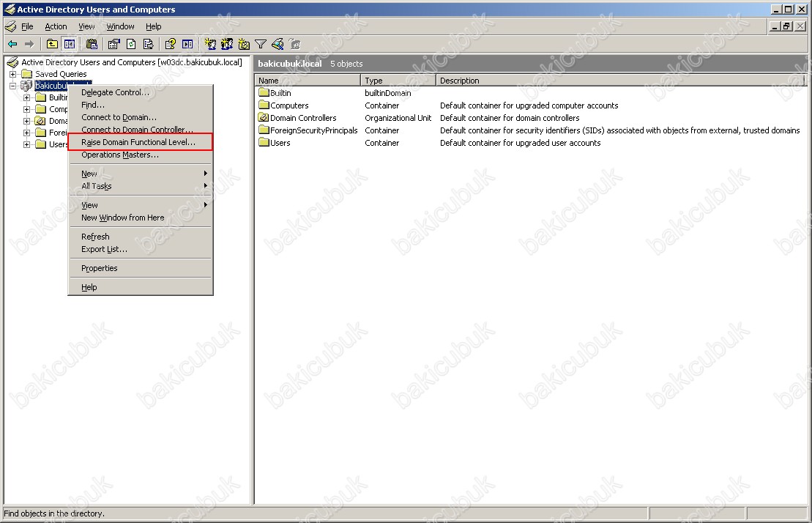The height and width of the screenshot is (523, 812).
Task: Click the Refresh toolbar icon
Action: [x=132, y=45]
